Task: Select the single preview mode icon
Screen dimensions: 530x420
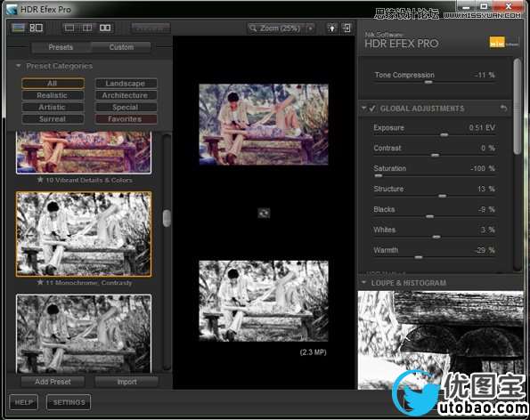Action: (x=69, y=28)
